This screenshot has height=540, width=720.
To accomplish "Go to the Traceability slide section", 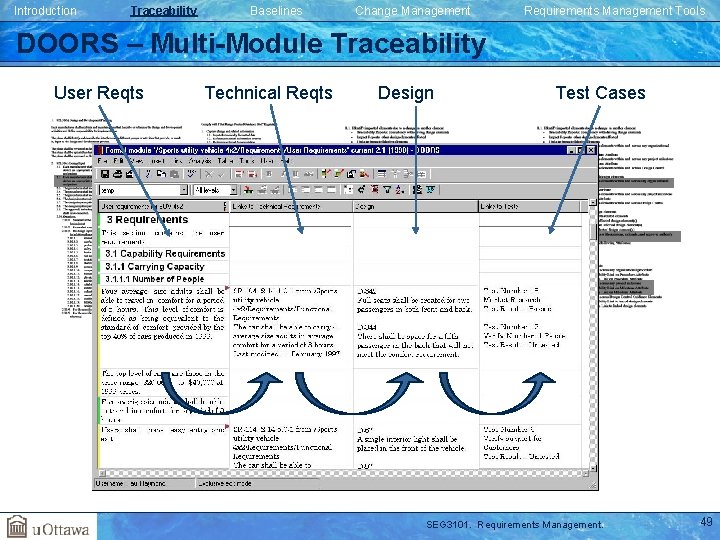I will tap(164, 11).
